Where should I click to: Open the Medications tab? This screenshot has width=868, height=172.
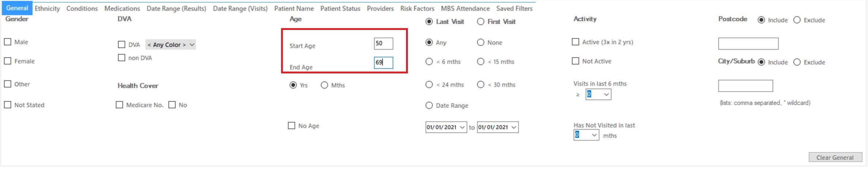tap(122, 8)
